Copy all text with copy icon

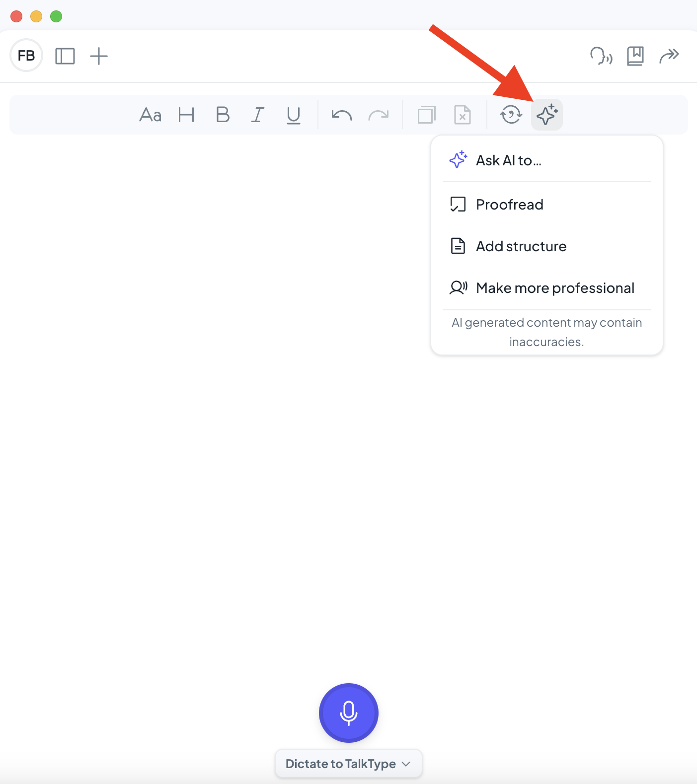pos(427,115)
